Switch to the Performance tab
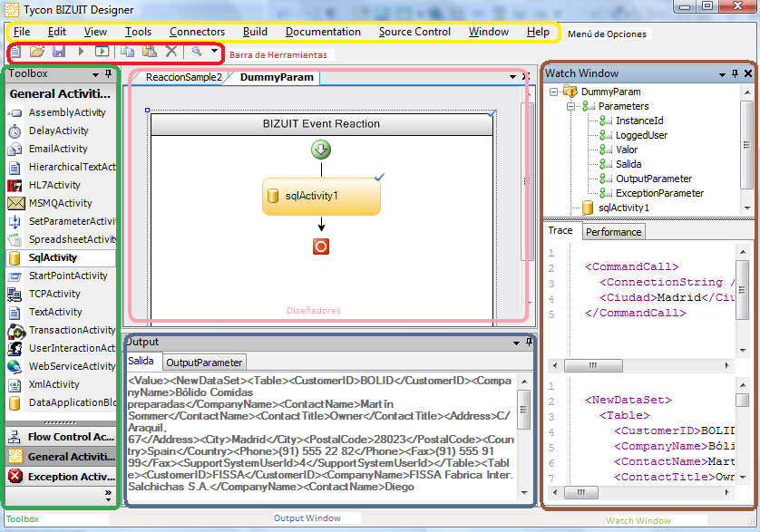 point(614,232)
